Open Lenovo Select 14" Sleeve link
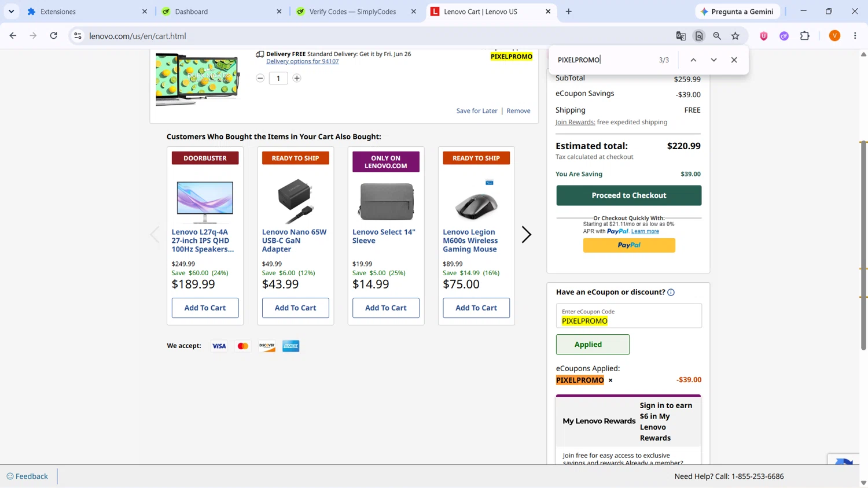Screen dimensions: 868x488 tap(384, 236)
